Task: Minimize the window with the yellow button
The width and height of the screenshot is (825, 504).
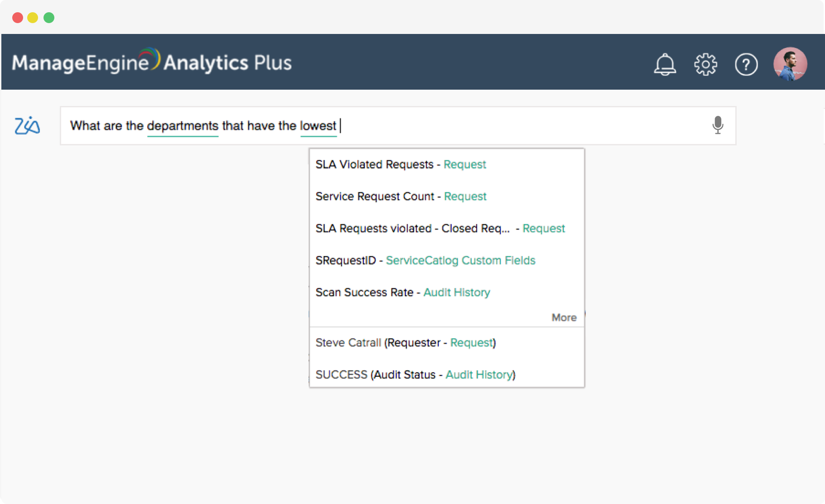Action: point(33,18)
